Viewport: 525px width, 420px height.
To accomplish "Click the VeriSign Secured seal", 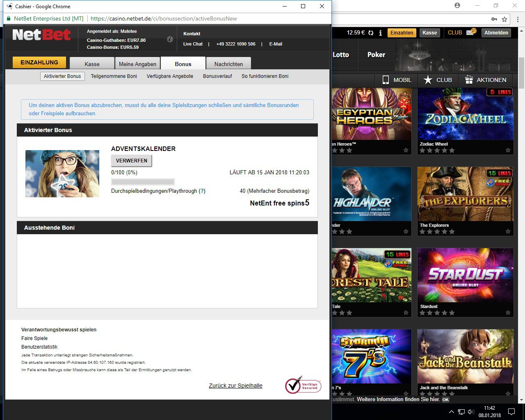I will (304, 385).
